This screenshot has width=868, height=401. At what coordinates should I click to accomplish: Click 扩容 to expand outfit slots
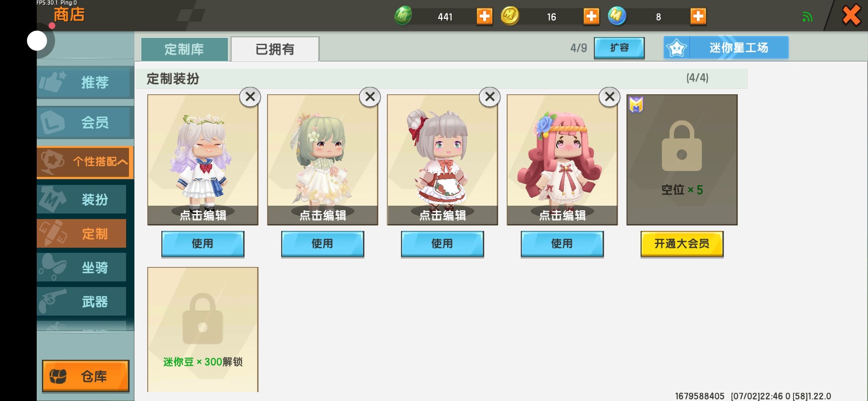click(x=619, y=48)
